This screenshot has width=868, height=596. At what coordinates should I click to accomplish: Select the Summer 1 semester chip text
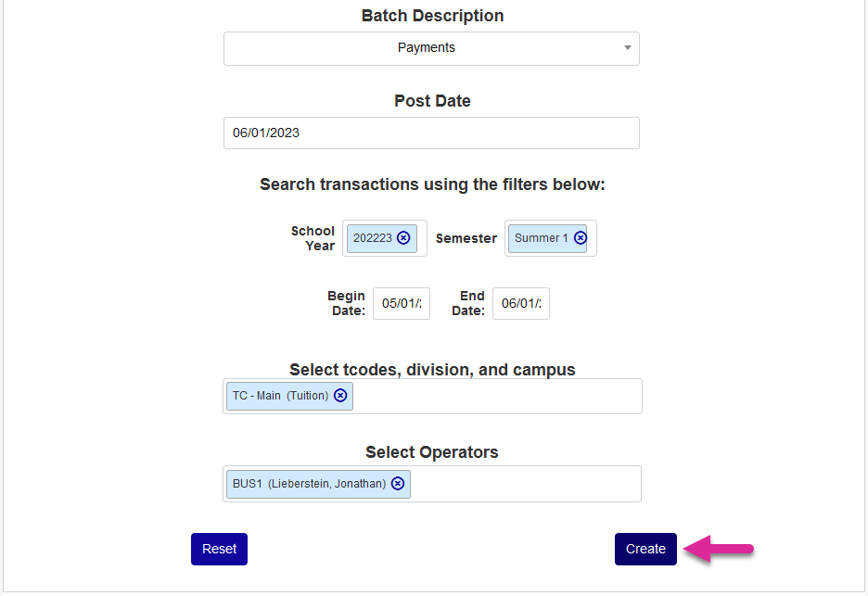click(x=541, y=238)
